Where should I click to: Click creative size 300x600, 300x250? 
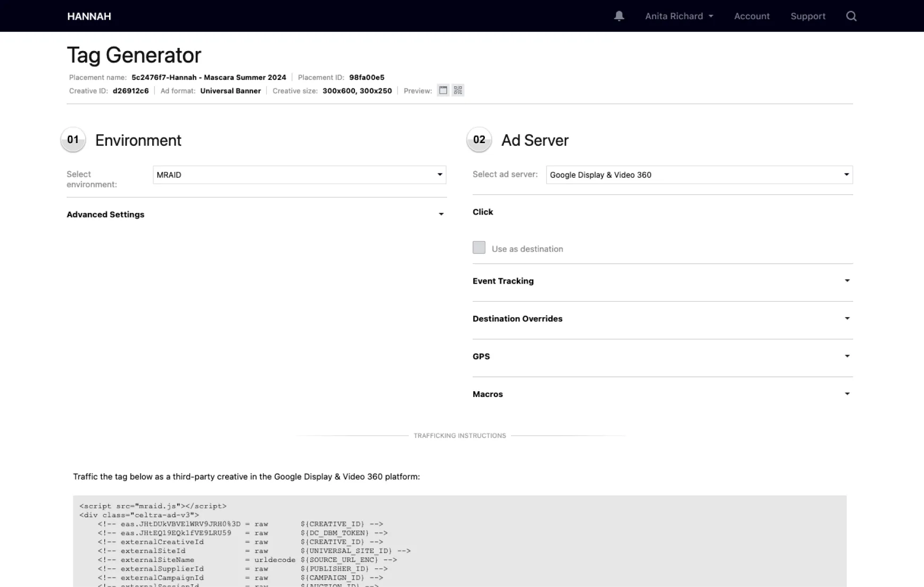357,91
